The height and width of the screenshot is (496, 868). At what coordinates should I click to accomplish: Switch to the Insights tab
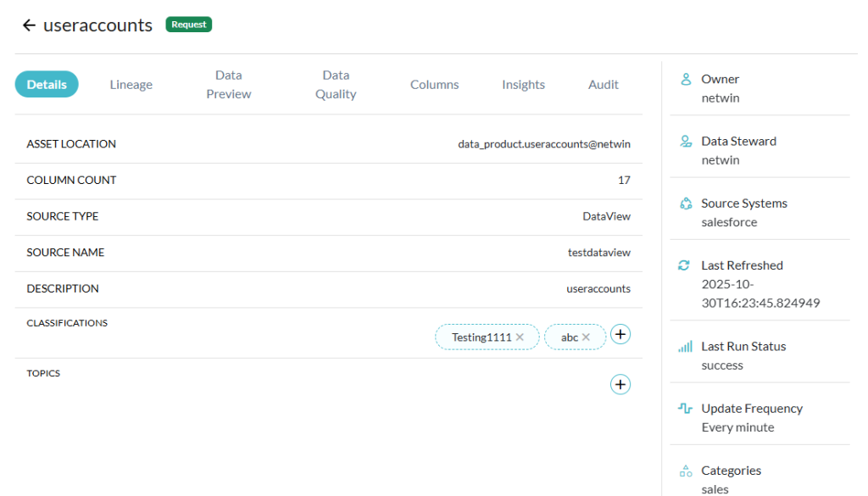pos(523,84)
